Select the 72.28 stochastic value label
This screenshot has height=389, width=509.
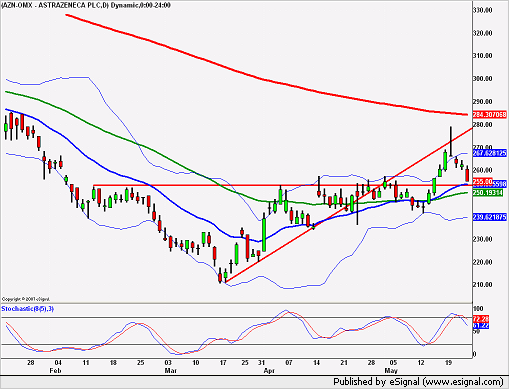click(x=481, y=319)
